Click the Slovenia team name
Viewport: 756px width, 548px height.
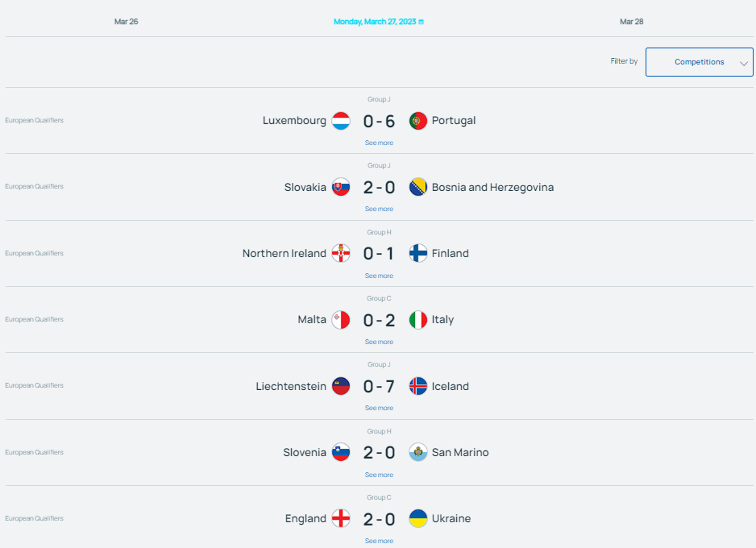(305, 453)
